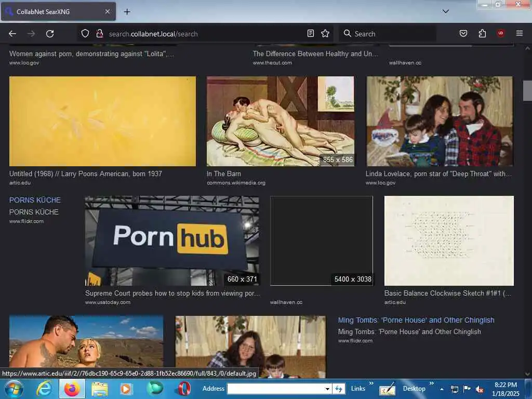Viewport: 532px width, 399px height.
Task: Click the 'www.thecut.com' source text
Action: point(272,63)
